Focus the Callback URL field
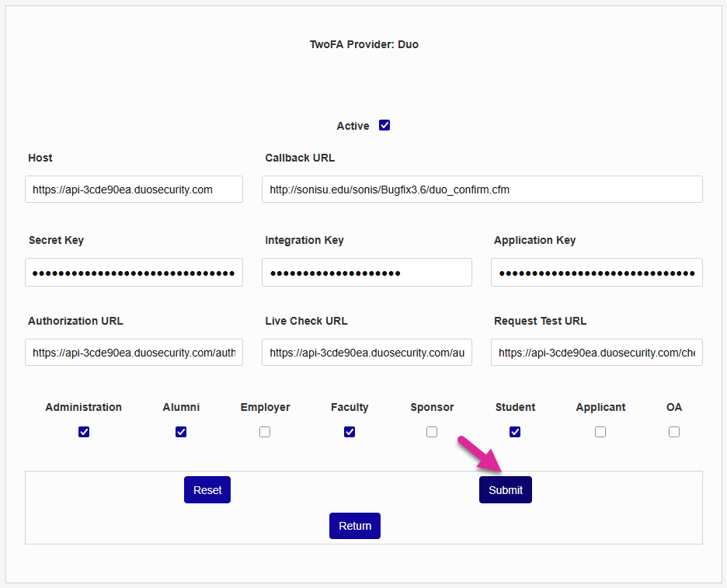 pyautogui.click(x=482, y=190)
